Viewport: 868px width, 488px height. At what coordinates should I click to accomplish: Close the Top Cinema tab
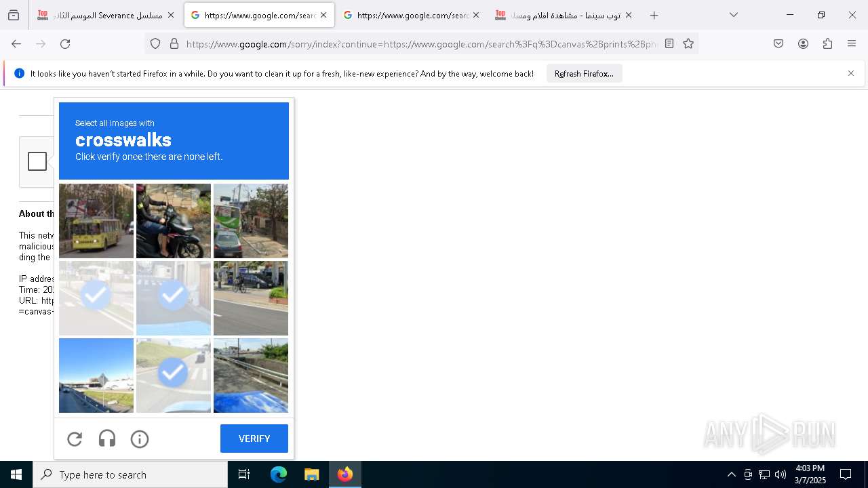point(629,15)
